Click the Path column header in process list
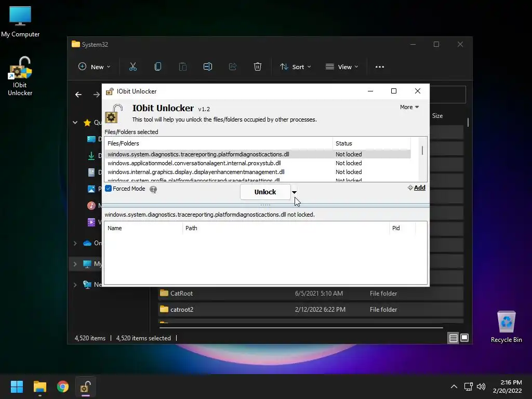Viewport: 532px width, 399px height. pos(286,229)
